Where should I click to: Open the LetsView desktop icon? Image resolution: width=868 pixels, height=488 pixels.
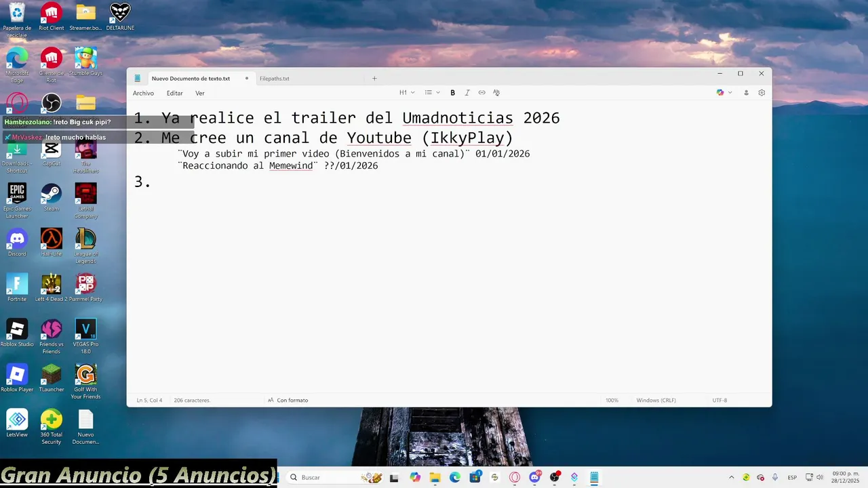[x=17, y=424]
